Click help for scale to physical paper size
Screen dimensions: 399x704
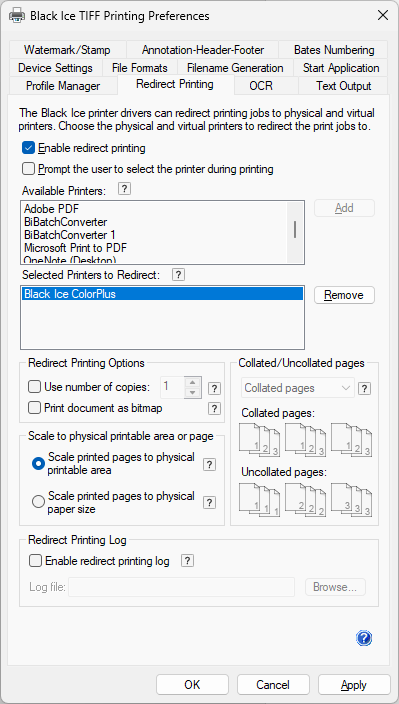coord(209,502)
